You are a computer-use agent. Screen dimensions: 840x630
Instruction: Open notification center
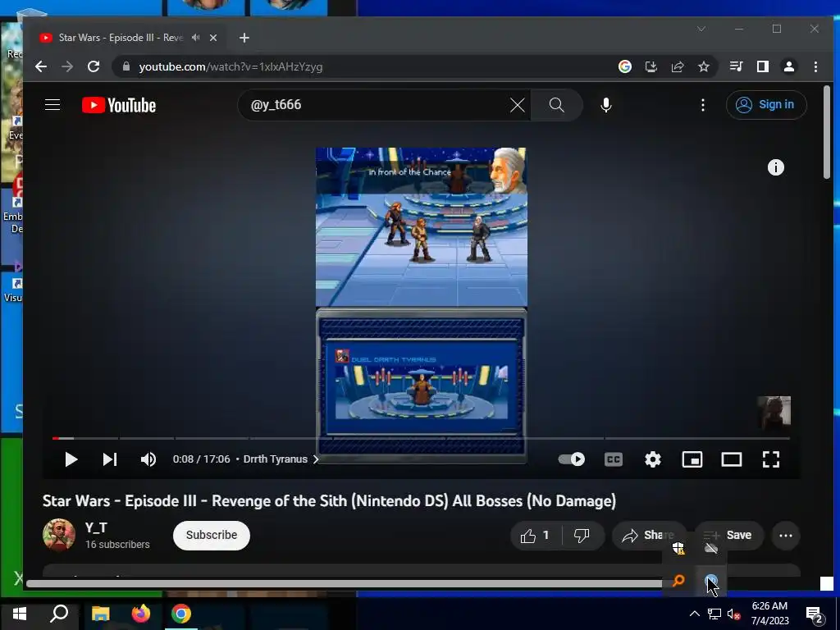click(x=815, y=614)
